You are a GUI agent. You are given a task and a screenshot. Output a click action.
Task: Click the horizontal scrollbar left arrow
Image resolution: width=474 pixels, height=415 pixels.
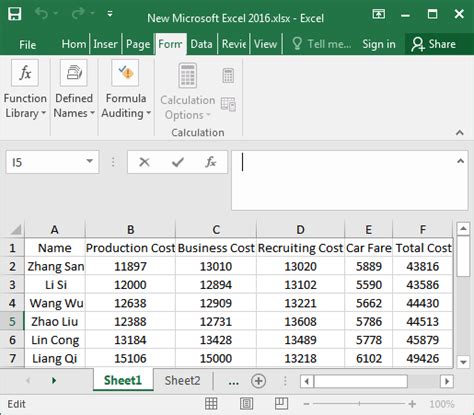pos(307,381)
